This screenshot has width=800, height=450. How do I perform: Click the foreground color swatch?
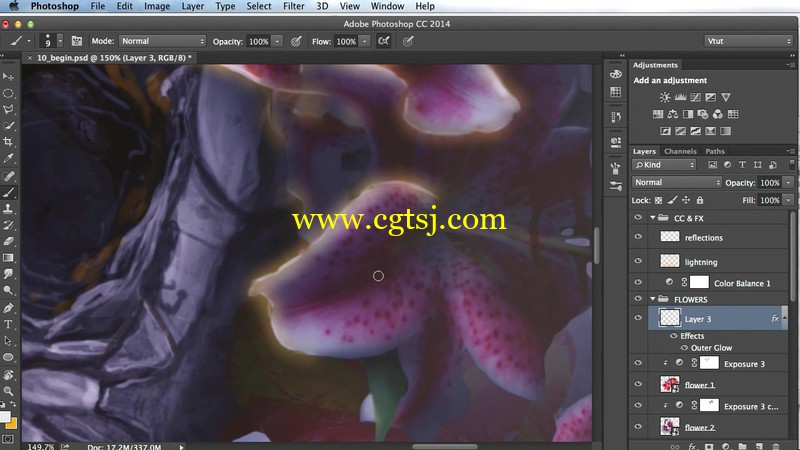5,417
